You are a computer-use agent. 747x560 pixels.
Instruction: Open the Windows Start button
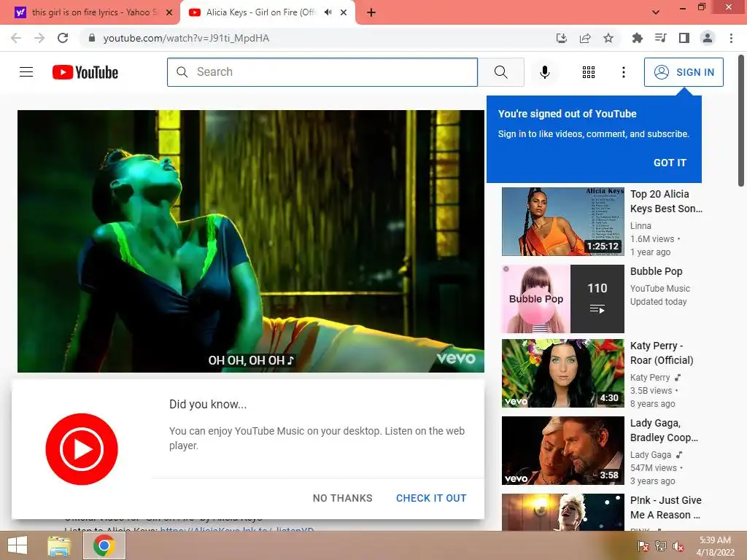point(18,545)
